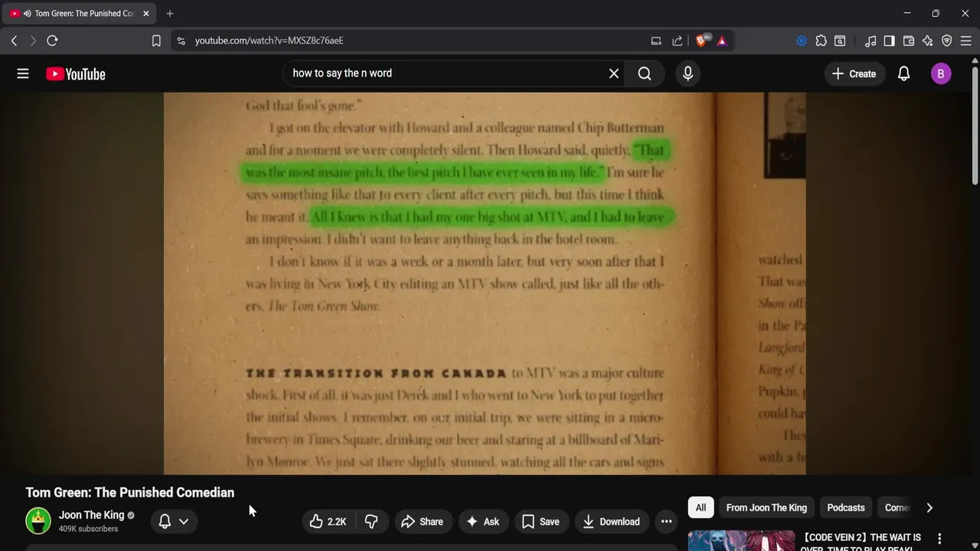
Task: Click the video player area
Action: [x=485, y=283]
